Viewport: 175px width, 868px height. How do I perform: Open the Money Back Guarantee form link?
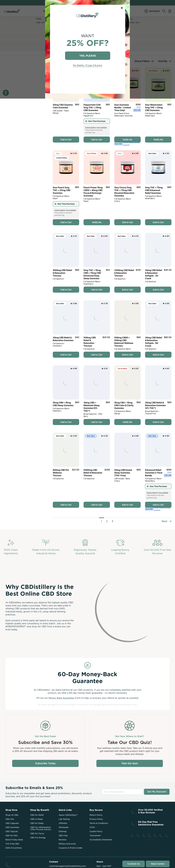61,698
